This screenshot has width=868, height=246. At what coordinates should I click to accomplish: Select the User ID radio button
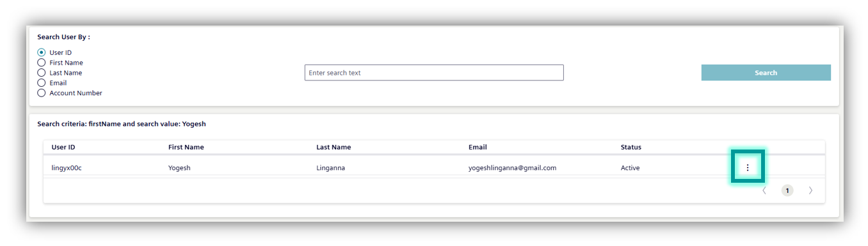coord(42,52)
